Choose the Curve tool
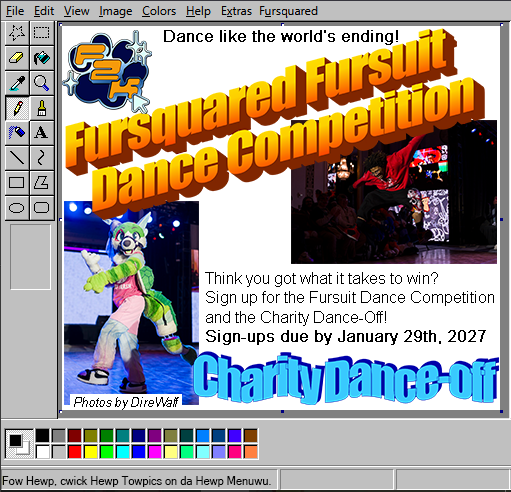 [x=42, y=158]
